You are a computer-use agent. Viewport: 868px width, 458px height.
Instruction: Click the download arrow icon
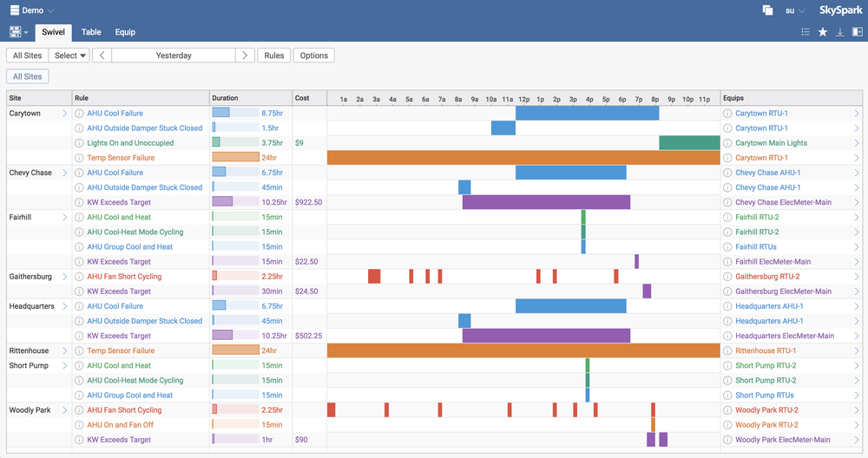840,32
